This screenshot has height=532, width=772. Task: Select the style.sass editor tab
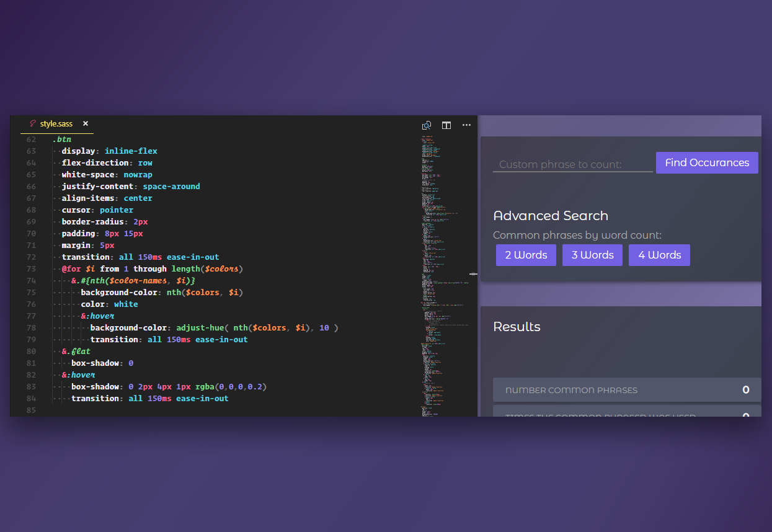click(56, 123)
